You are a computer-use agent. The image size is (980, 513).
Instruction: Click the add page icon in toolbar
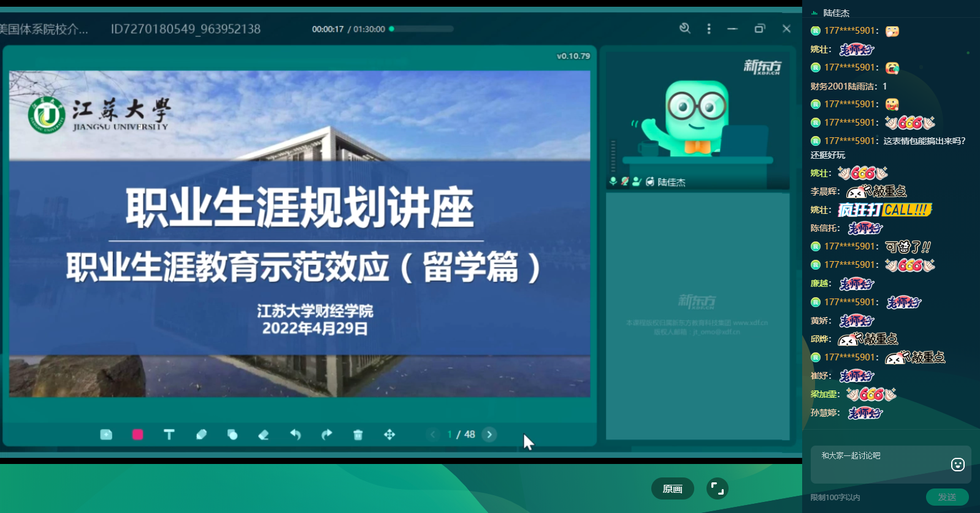point(106,435)
